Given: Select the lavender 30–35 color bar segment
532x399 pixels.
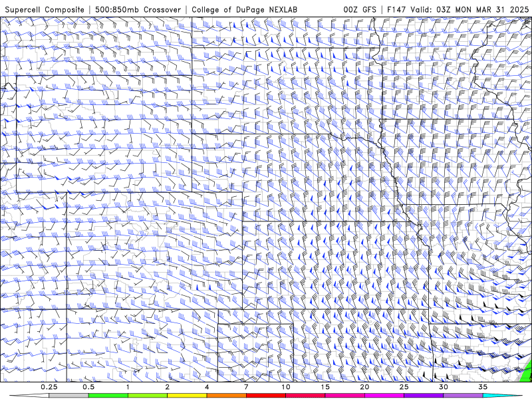Looking at the screenshot, I should tap(463, 395).
